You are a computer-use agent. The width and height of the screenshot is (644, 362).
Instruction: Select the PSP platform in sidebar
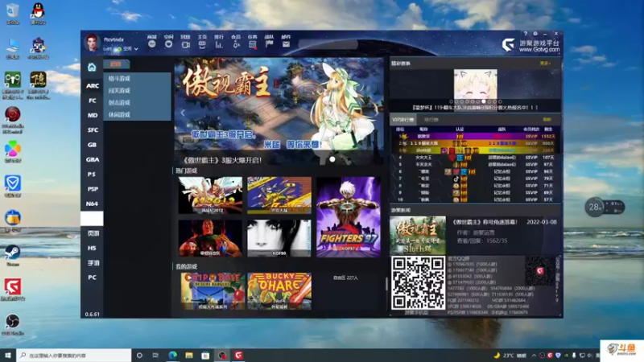point(93,189)
